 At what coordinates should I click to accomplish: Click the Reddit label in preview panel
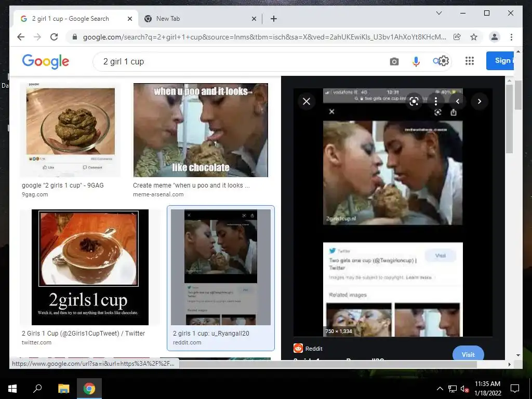tap(314, 349)
